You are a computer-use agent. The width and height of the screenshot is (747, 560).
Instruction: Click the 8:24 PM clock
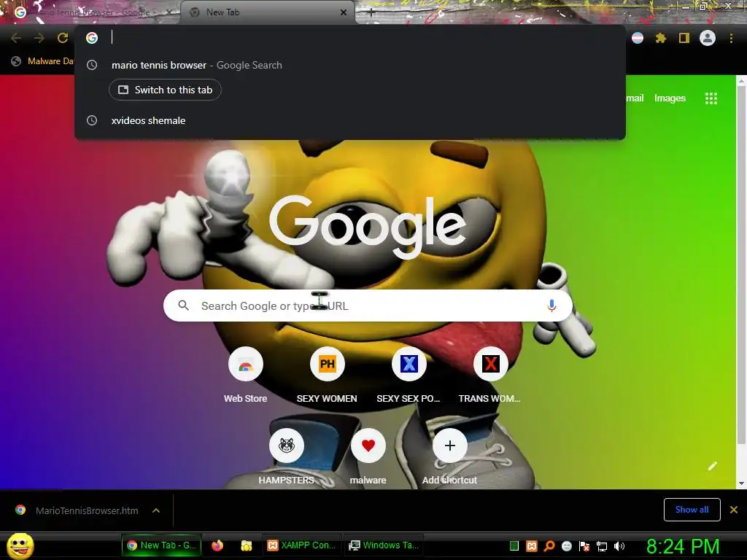pos(683,547)
